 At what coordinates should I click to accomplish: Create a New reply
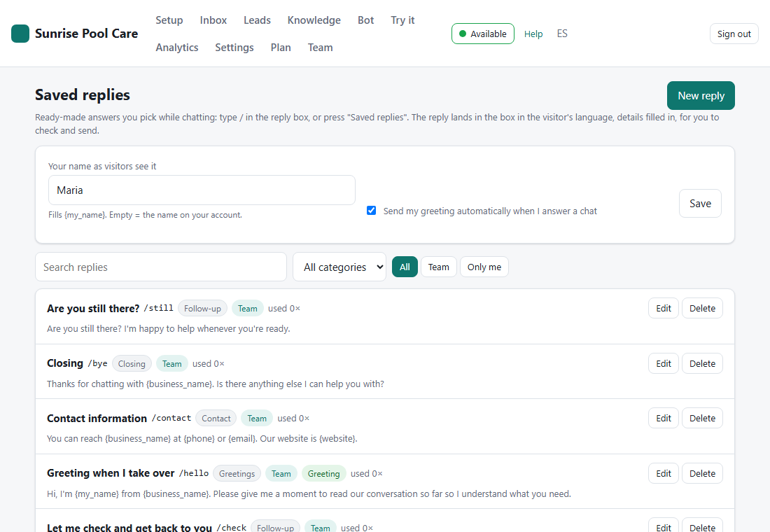coord(701,96)
